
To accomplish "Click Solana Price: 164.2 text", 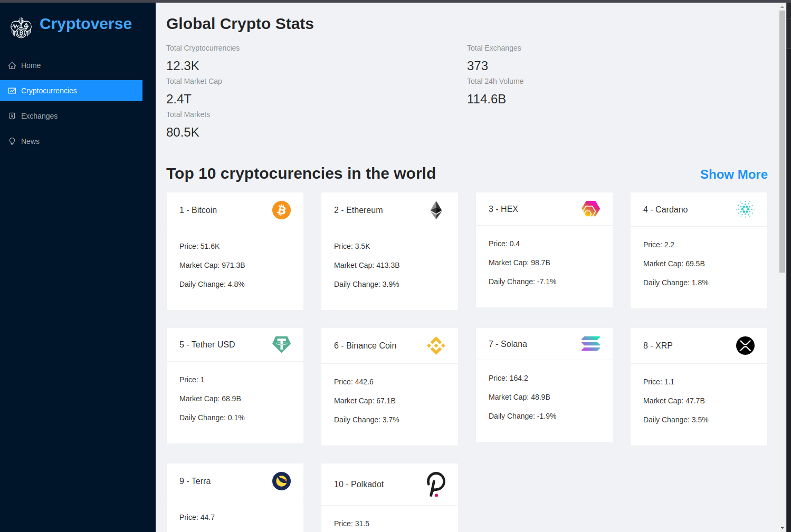I will coord(508,378).
